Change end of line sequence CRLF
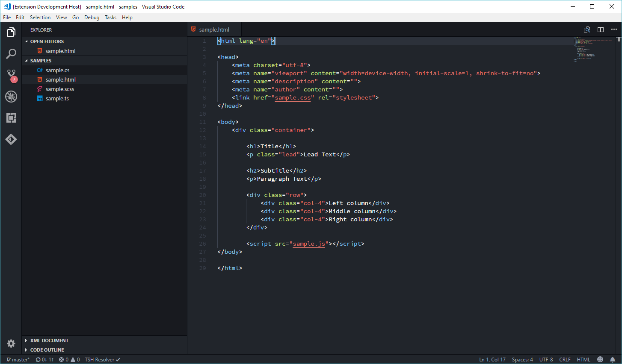 click(x=565, y=359)
